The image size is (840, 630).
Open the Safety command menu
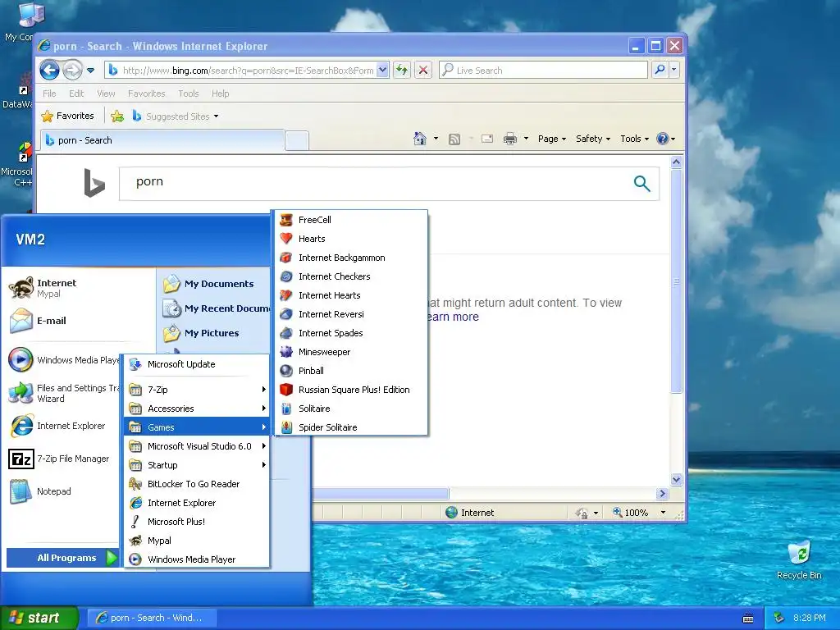(x=593, y=139)
